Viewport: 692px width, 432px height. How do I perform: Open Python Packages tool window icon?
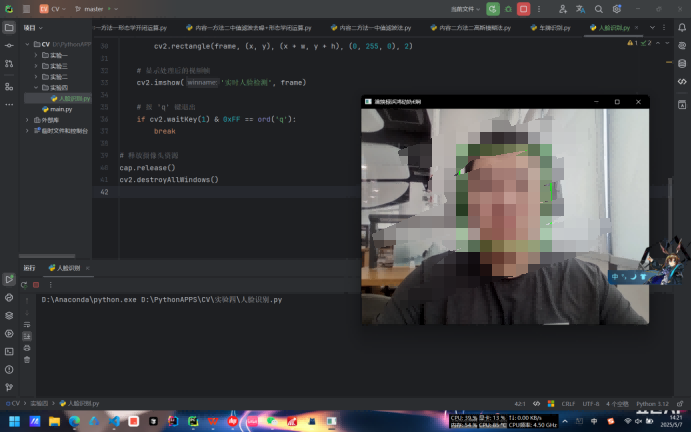tap(9, 316)
